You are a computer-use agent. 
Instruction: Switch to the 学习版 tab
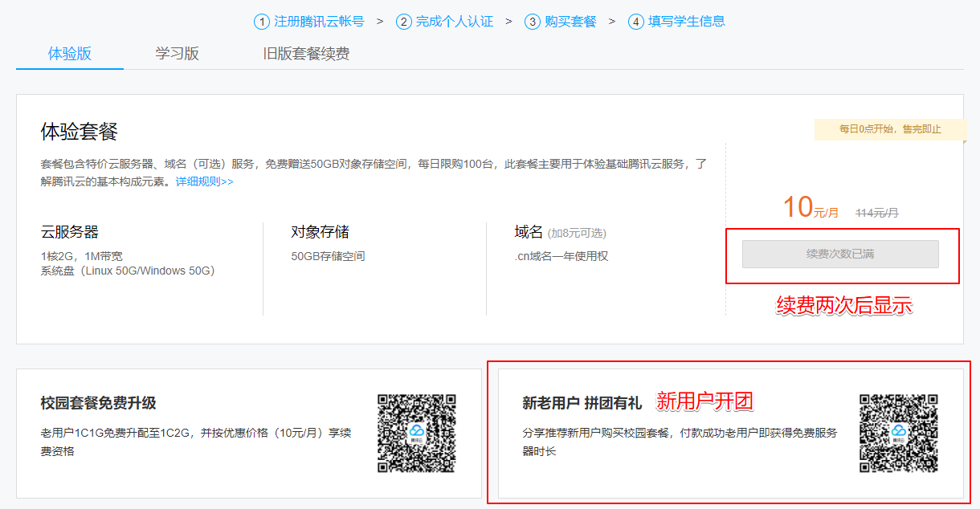tap(178, 54)
